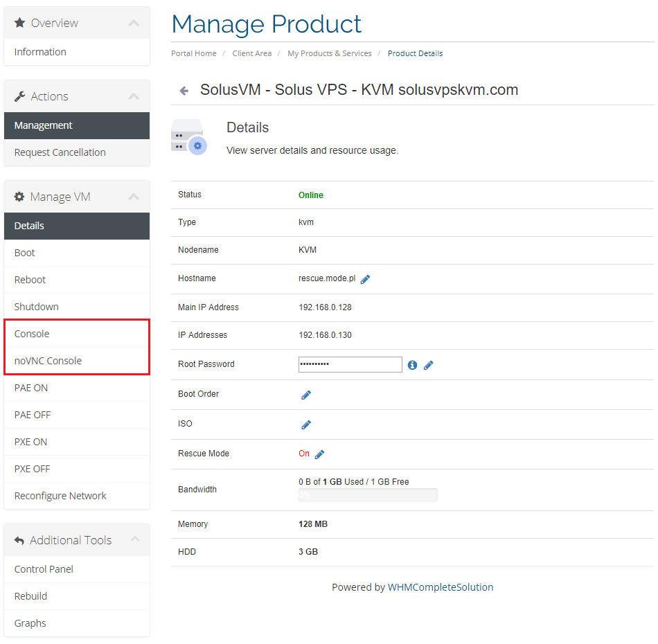Go to My Products & Services breadcrumb

(330, 53)
